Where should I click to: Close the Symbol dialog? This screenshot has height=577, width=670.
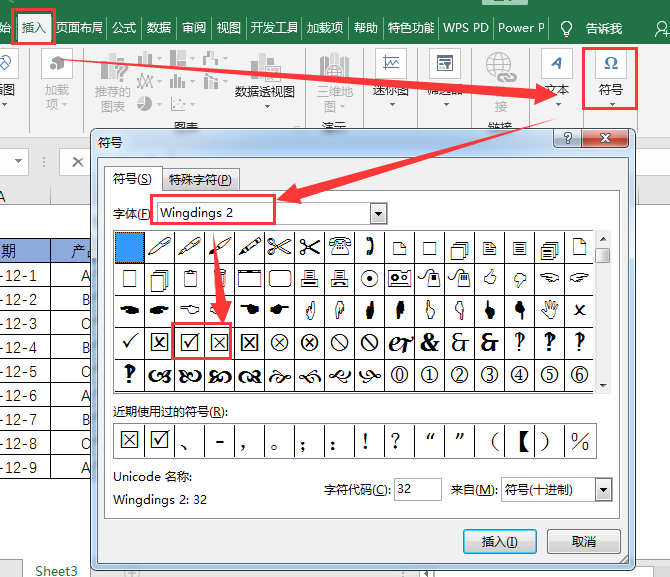tap(605, 138)
